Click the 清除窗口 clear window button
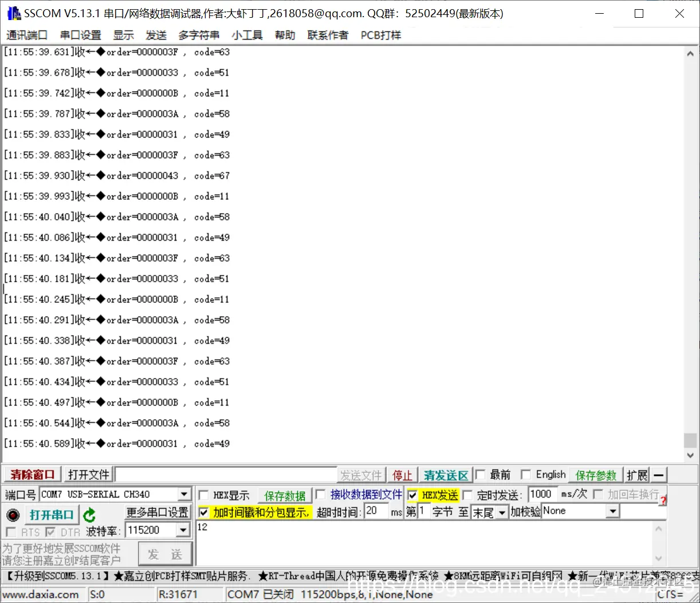 (32, 475)
